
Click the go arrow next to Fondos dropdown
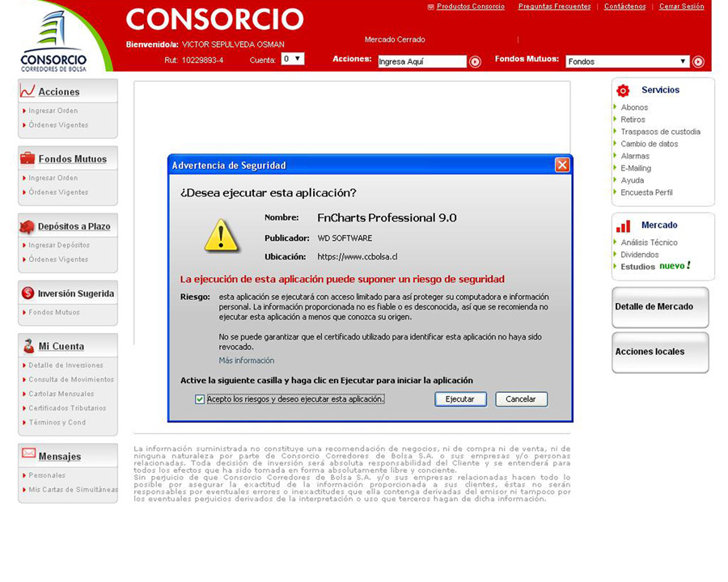(698, 61)
